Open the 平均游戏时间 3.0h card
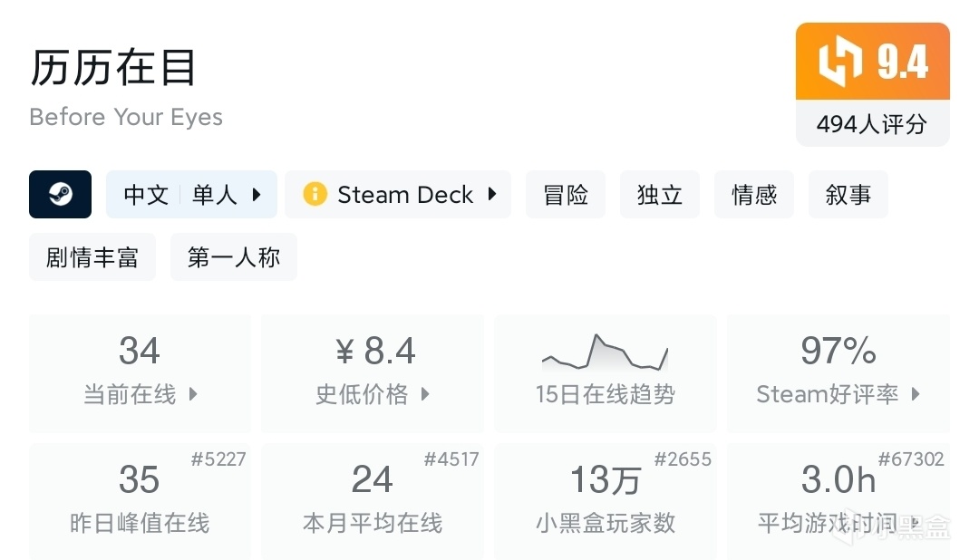 [x=838, y=500]
